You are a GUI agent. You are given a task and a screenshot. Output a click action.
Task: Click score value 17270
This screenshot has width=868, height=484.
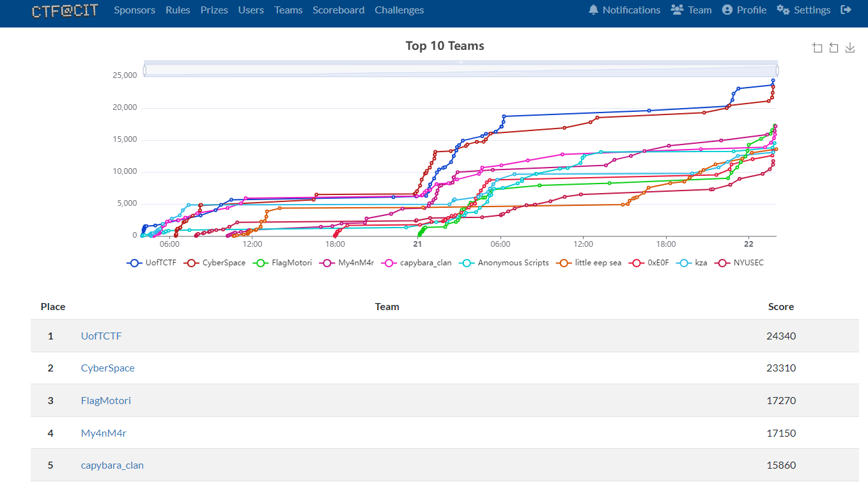pyautogui.click(x=781, y=401)
